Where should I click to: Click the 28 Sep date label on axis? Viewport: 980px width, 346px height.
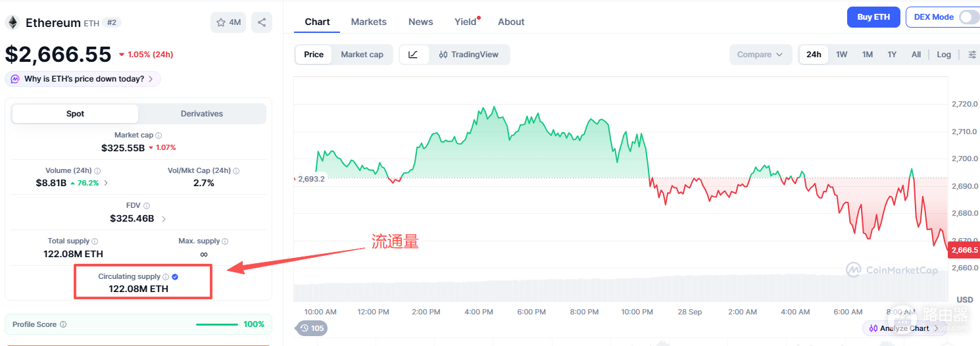point(689,312)
